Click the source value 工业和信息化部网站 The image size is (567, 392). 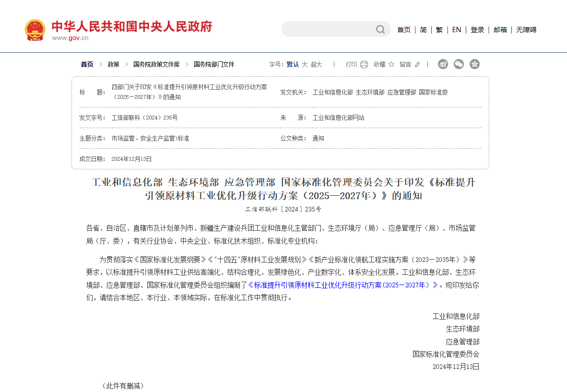click(339, 118)
